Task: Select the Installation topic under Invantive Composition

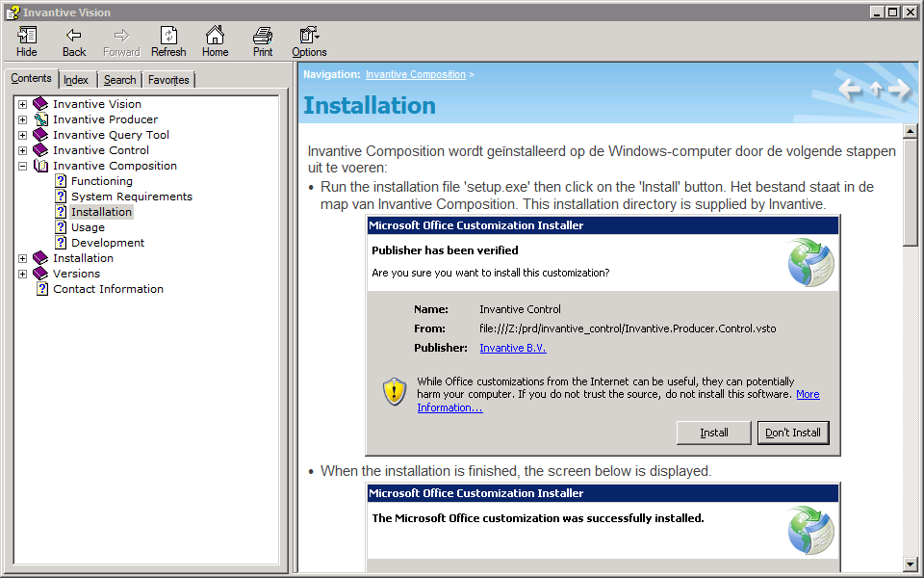Action: 101,212
